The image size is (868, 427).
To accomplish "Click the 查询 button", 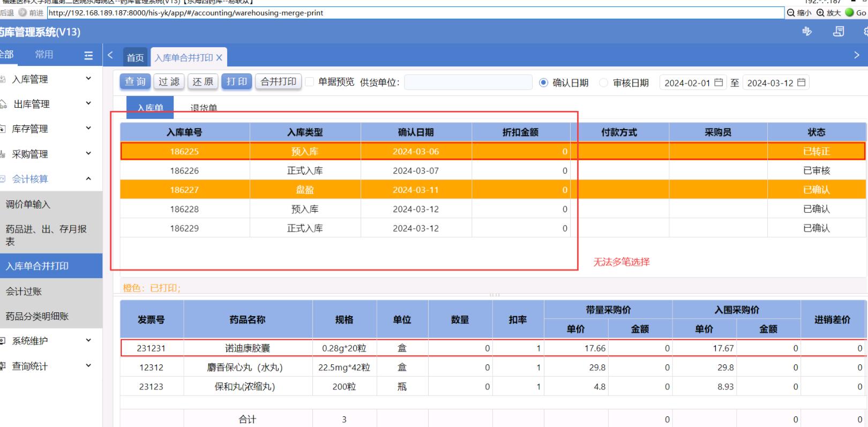I will click(135, 81).
